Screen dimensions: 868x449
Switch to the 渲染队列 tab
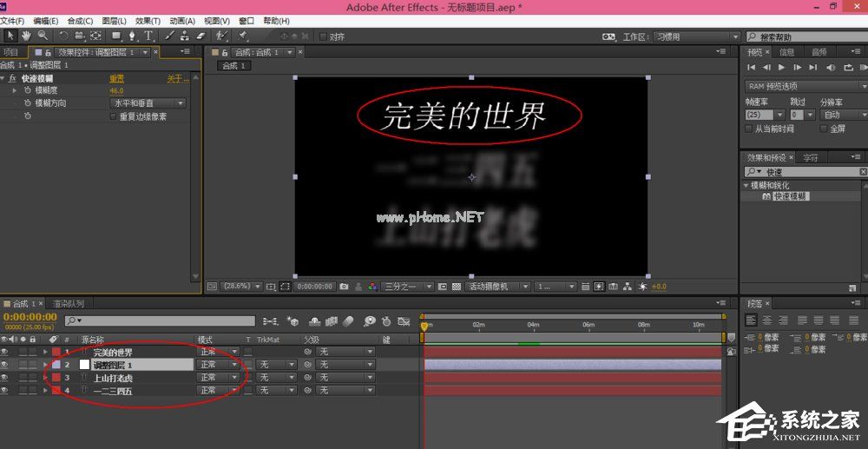[x=68, y=304]
